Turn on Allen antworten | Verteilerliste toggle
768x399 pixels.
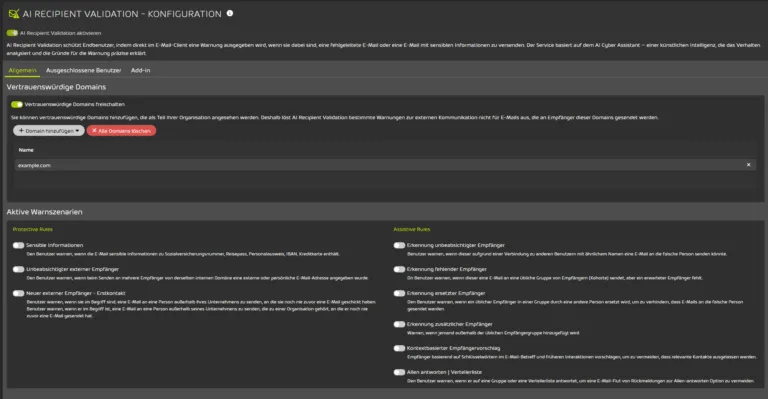[x=399, y=372]
